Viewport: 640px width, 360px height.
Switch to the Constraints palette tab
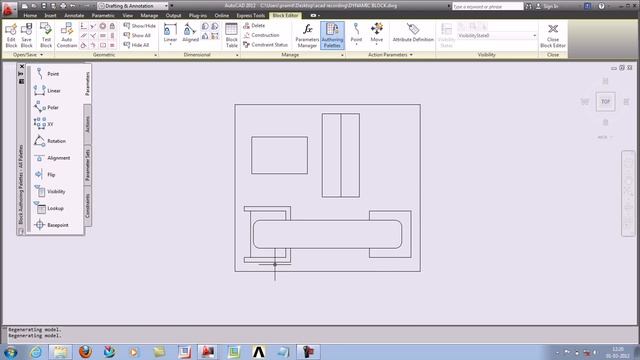pos(87,205)
